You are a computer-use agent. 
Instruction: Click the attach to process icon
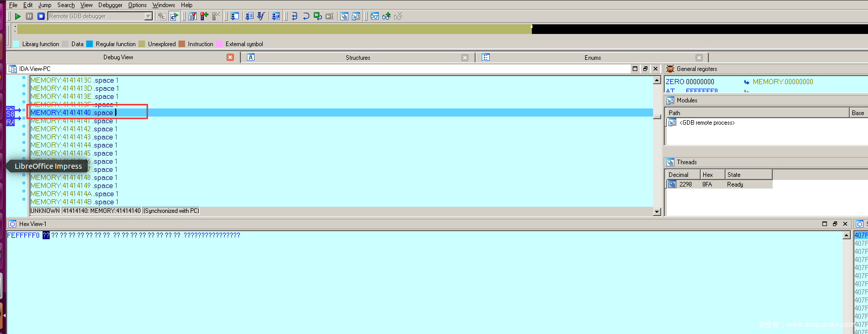pyautogui.click(x=162, y=16)
